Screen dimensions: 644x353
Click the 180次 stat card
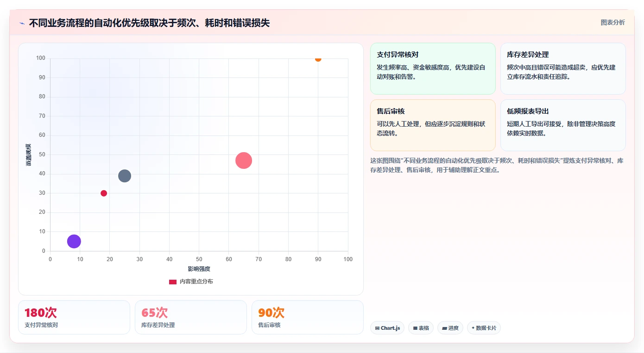[74, 317]
